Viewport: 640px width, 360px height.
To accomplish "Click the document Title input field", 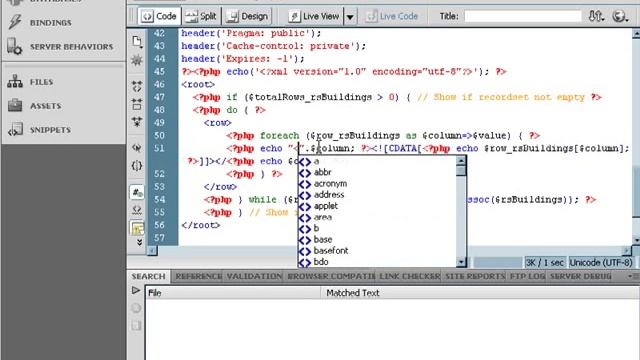I will tap(523, 16).
